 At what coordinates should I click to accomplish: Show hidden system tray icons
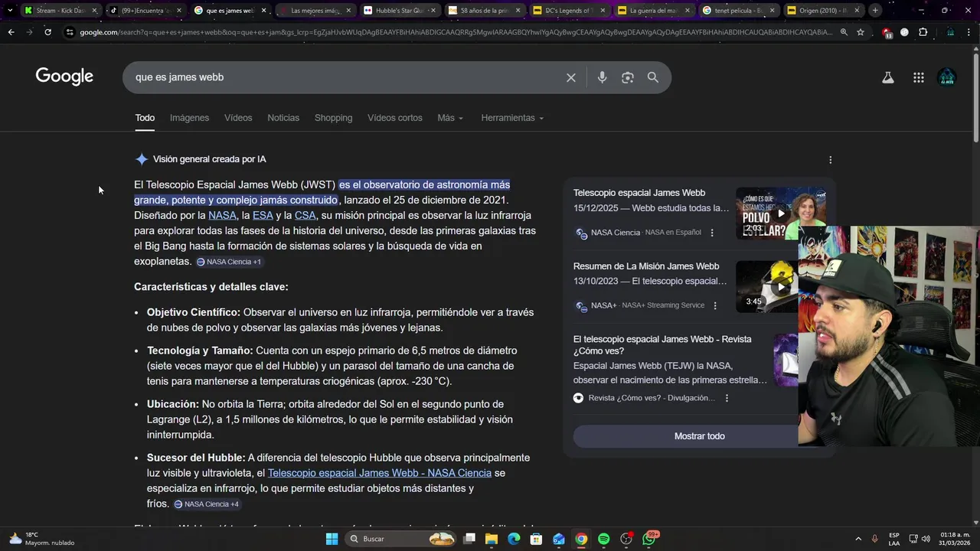pos(857,539)
